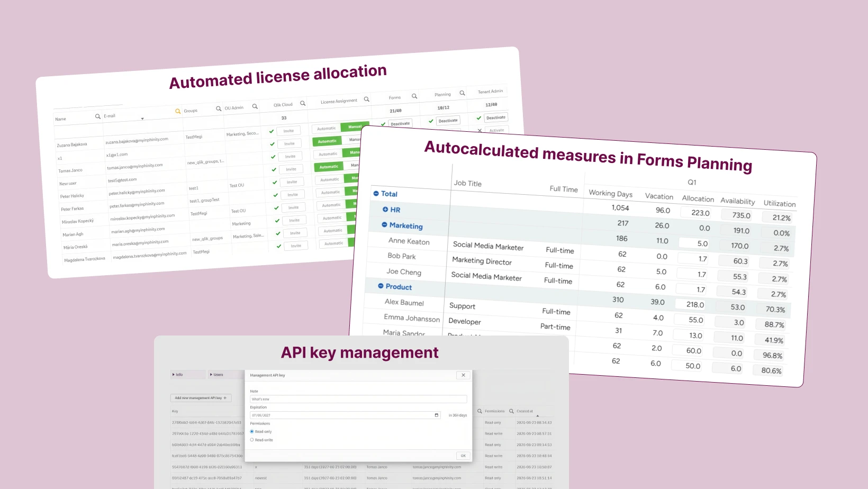868x489 pixels.
Task: Select Anne Keaton row name
Action: 409,241
